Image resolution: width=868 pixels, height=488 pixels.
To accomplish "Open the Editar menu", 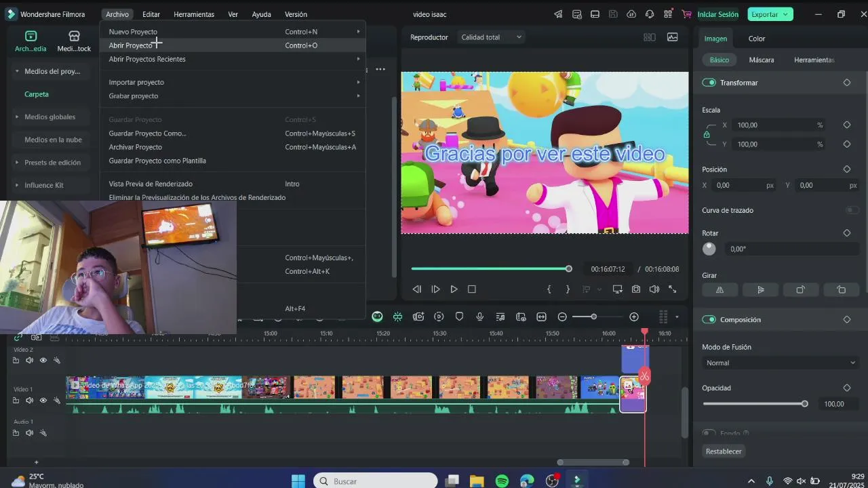I will click(x=151, y=14).
